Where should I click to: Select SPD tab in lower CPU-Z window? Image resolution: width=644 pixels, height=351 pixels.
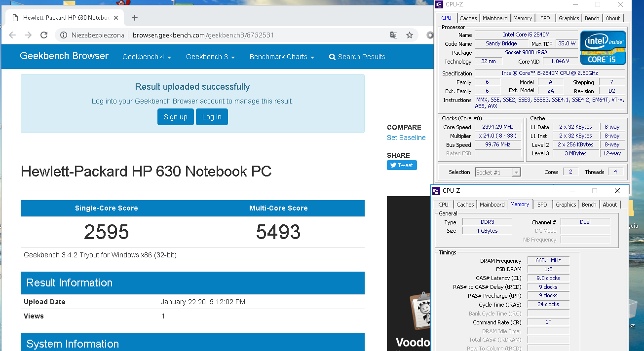542,205
